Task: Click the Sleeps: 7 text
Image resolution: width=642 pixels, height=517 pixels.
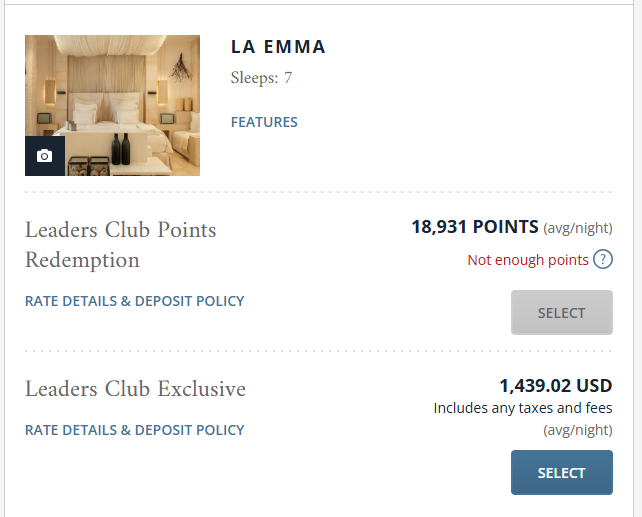Action: 261,78
